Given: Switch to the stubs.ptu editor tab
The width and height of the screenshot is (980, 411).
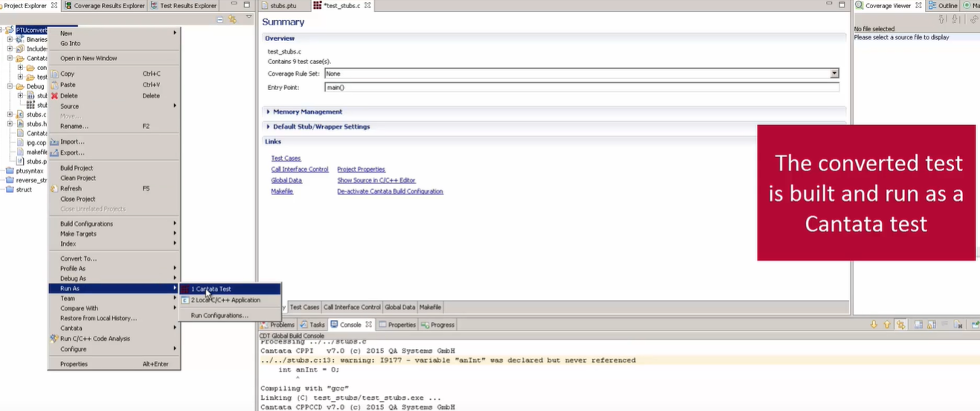Looking at the screenshot, I should click(284, 5).
